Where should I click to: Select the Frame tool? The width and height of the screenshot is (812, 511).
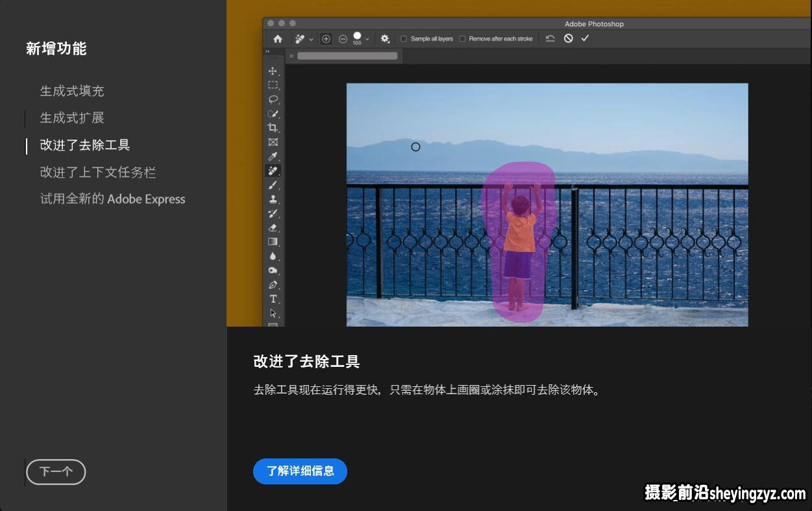point(273,142)
